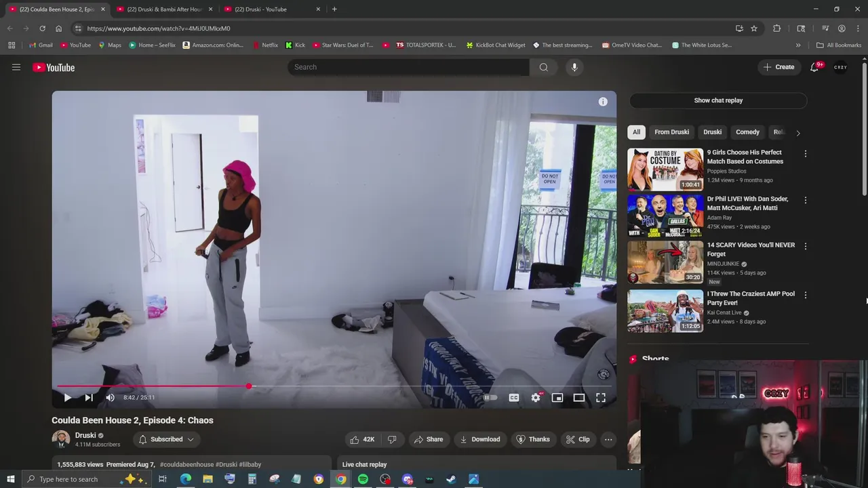This screenshot has height=488, width=868.
Task: Toggle autoplay switch in the player
Action: (x=490, y=398)
